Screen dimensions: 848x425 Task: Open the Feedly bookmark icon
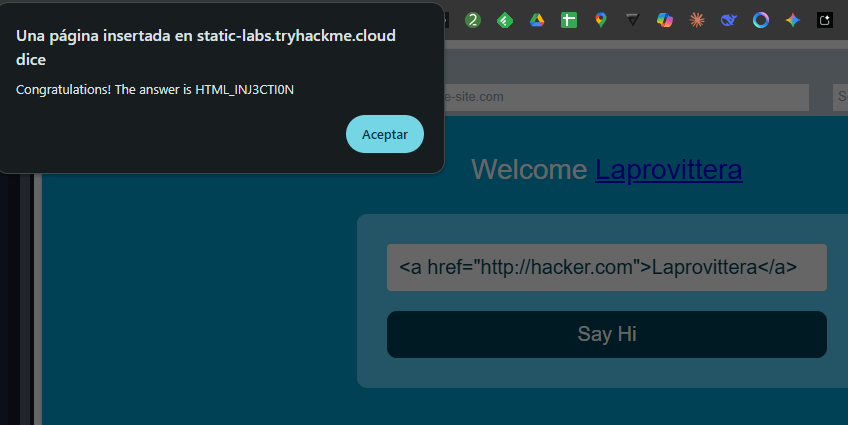click(x=505, y=20)
